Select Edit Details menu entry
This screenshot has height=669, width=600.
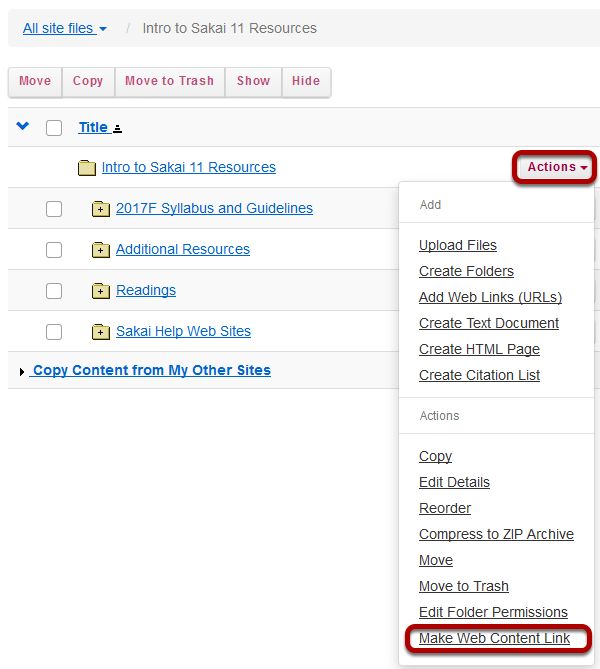454,482
